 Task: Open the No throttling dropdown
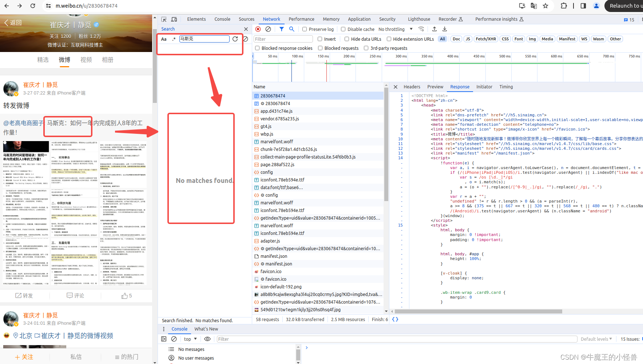coord(396,29)
